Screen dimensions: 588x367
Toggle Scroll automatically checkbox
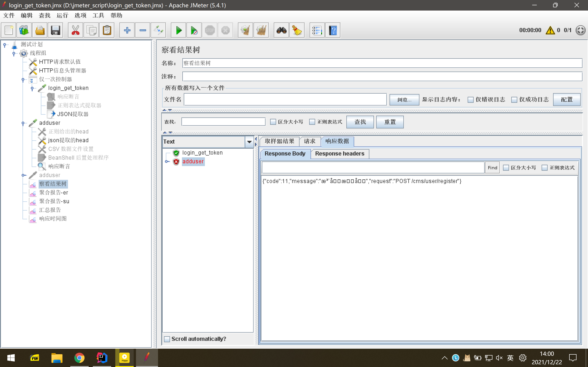point(167,339)
